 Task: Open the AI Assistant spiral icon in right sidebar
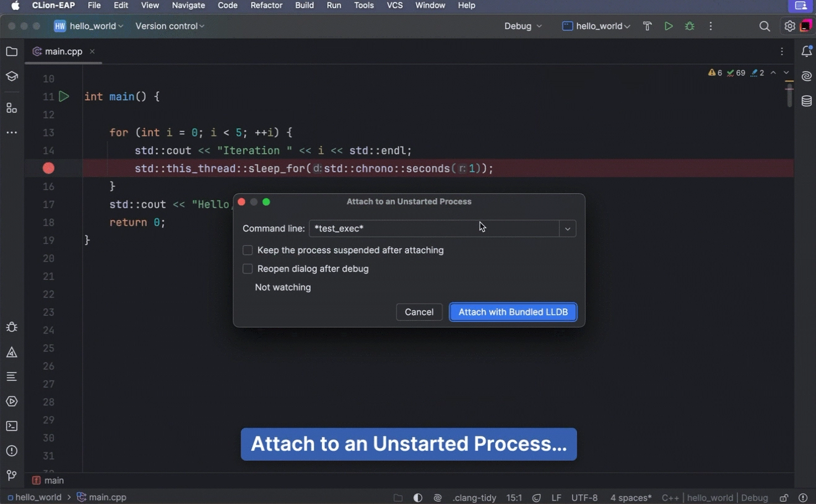(x=807, y=77)
